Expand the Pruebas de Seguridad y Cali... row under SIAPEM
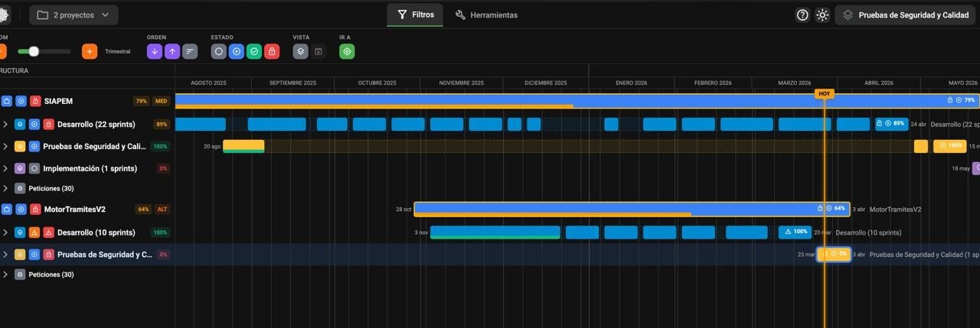 coord(5,146)
